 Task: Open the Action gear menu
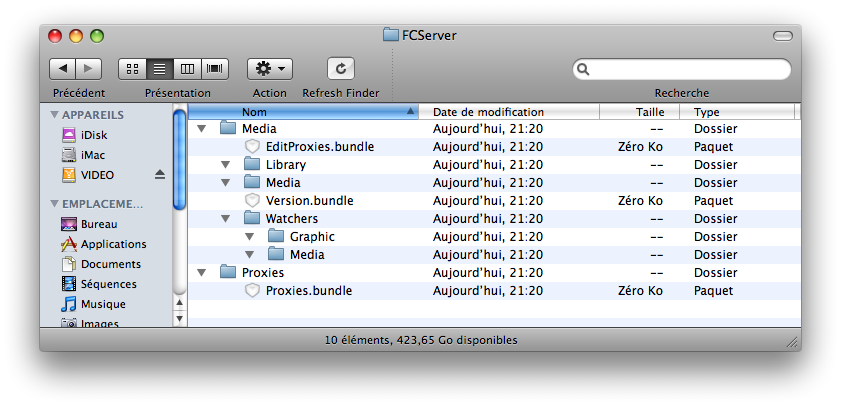tap(270, 69)
